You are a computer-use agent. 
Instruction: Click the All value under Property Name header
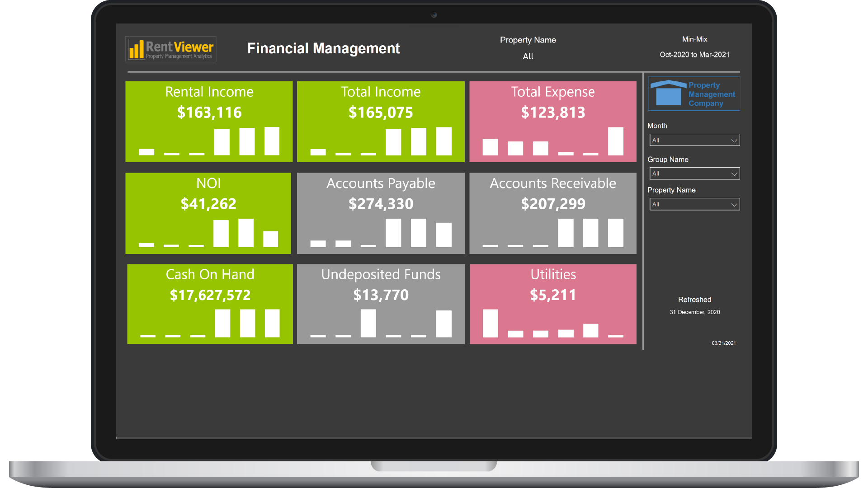pyautogui.click(x=528, y=56)
